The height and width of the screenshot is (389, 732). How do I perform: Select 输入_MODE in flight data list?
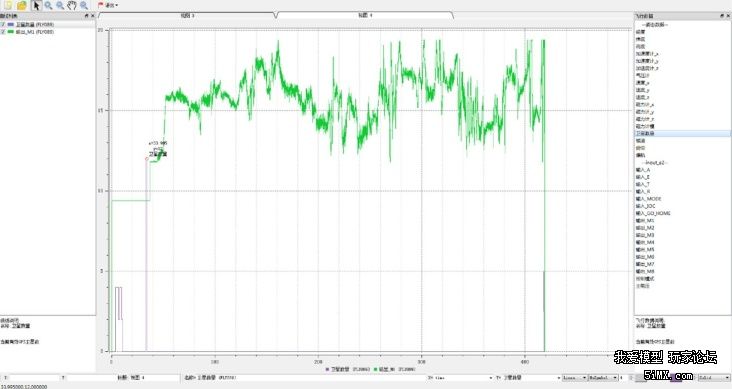click(x=648, y=199)
